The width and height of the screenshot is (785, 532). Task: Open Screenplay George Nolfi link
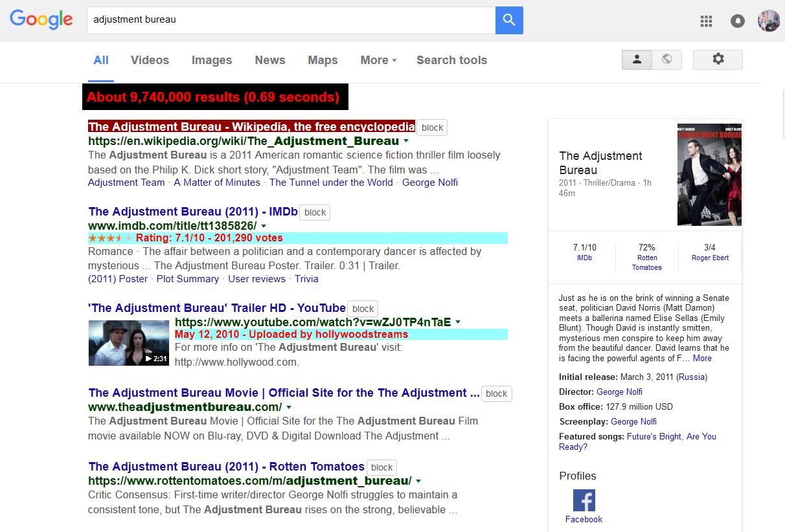pyautogui.click(x=633, y=421)
